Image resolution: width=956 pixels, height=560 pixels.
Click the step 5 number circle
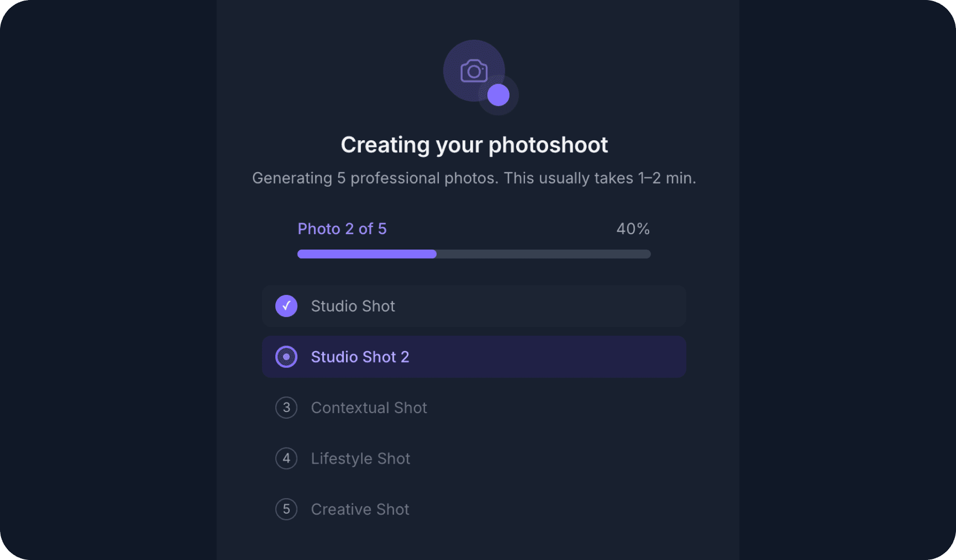[x=286, y=509]
